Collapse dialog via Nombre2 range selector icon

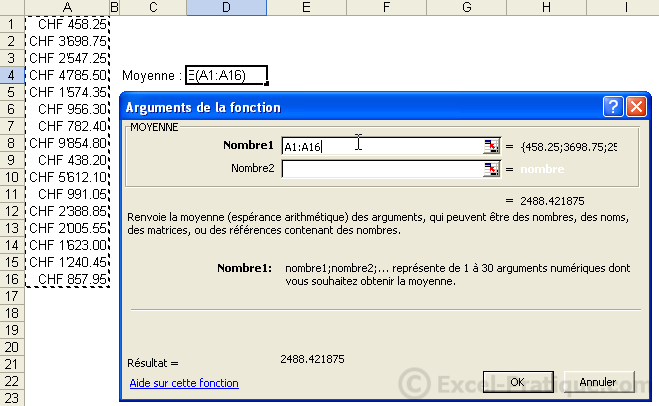[x=491, y=169]
